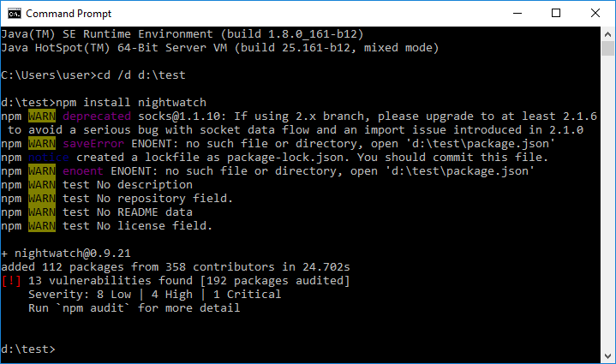Close the Command Prompt window

click(x=595, y=14)
